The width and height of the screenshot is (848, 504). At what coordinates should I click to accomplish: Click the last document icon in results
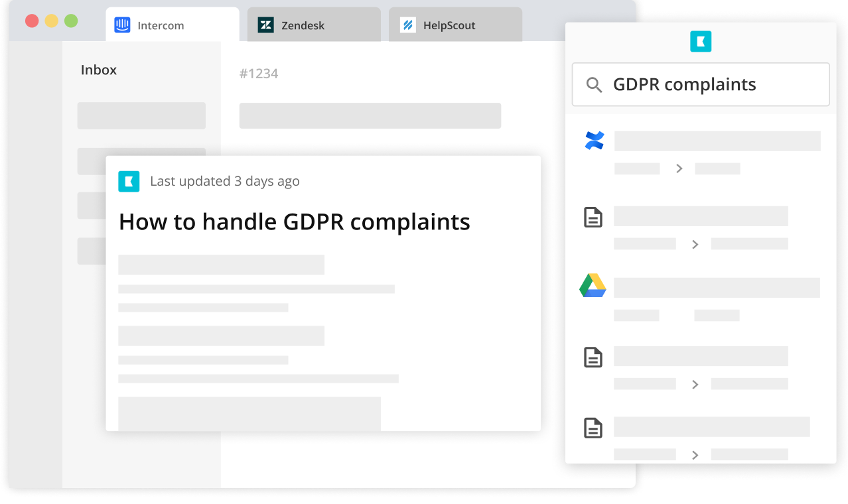(x=593, y=428)
